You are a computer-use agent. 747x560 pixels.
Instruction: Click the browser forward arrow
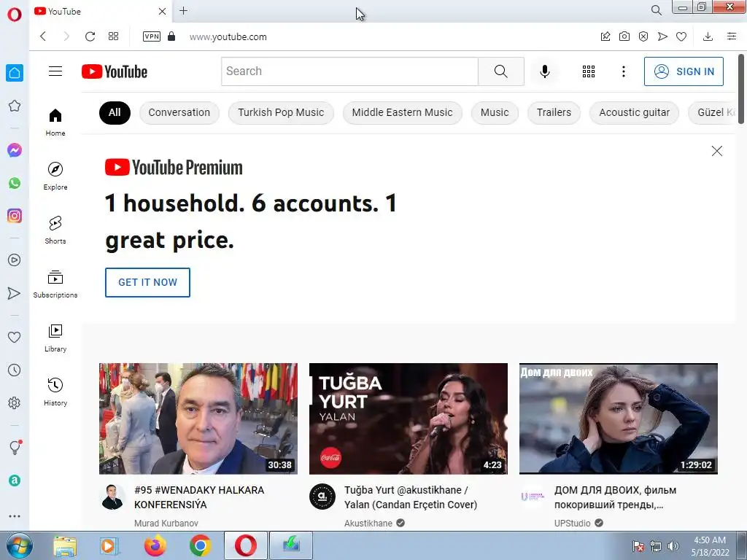[x=66, y=36]
